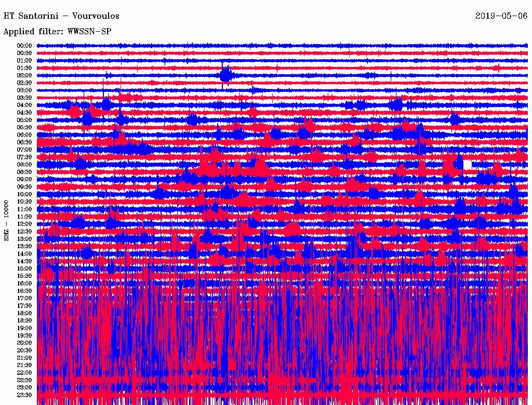Screen dimensions: 532x405
Task: Select the 04:30 time row label
Action: click(x=24, y=112)
